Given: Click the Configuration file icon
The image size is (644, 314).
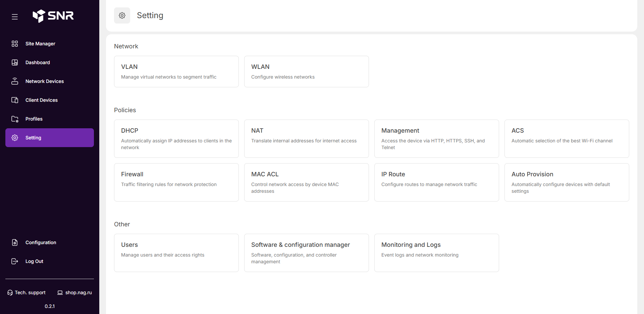Looking at the screenshot, I should 15,242.
